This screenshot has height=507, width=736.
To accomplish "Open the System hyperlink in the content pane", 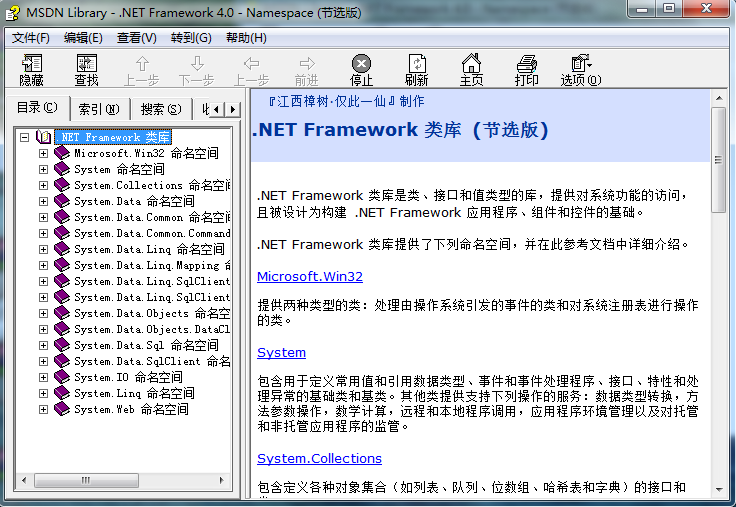I will click(282, 353).
